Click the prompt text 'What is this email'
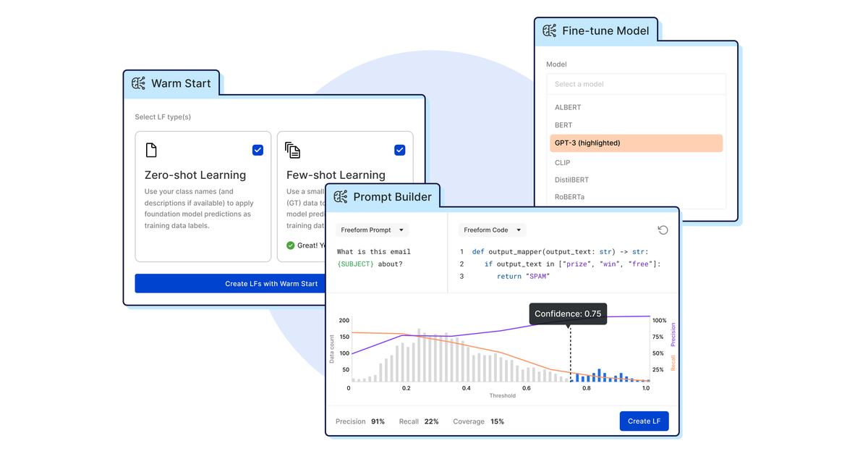Viewport: 868px width, 454px height. tap(374, 252)
